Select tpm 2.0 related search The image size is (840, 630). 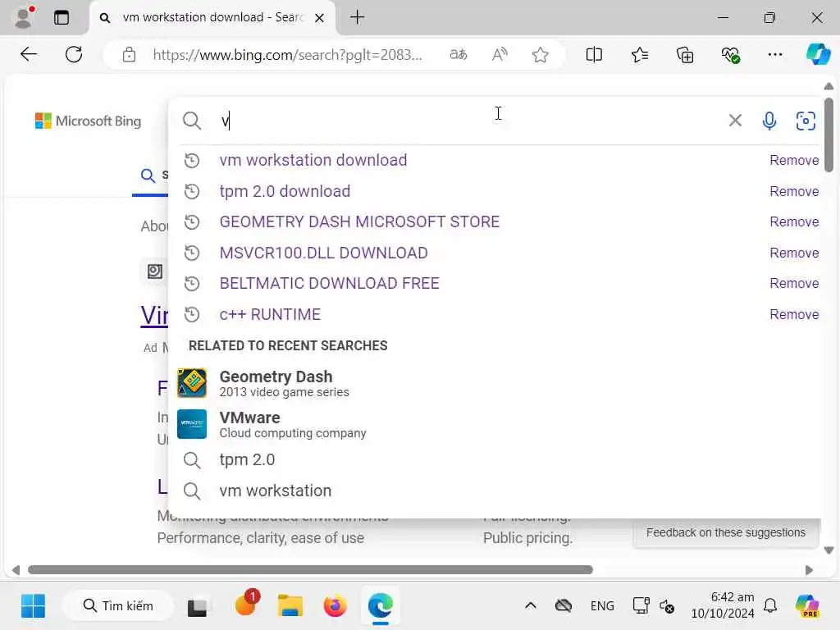247,459
